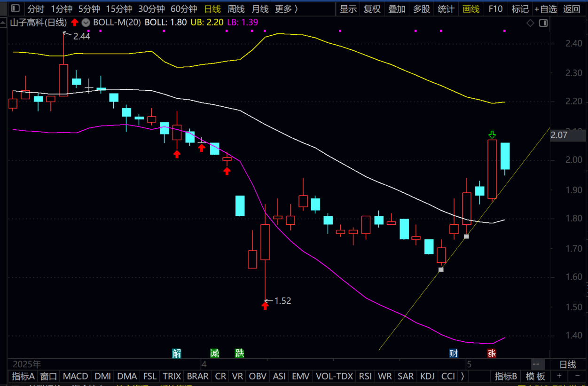Click the 解 event marker
Image resolution: width=588 pixels, height=386 pixels.
(177, 353)
